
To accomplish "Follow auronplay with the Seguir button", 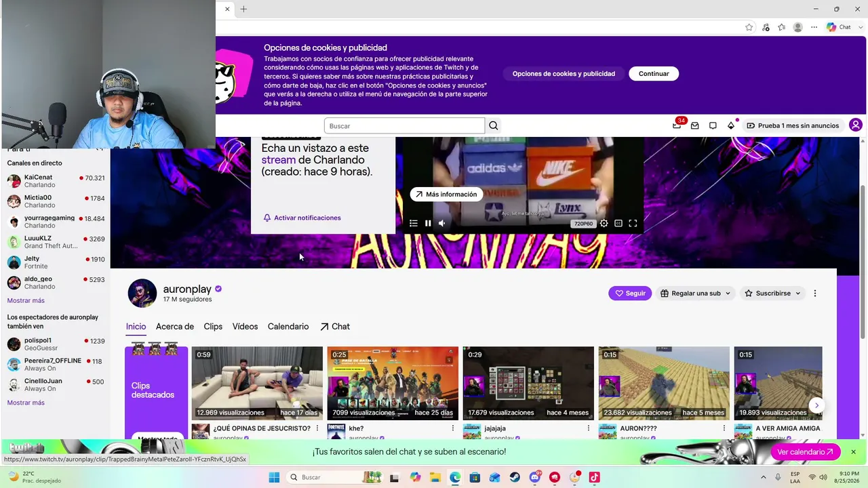I will click(x=630, y=293).
